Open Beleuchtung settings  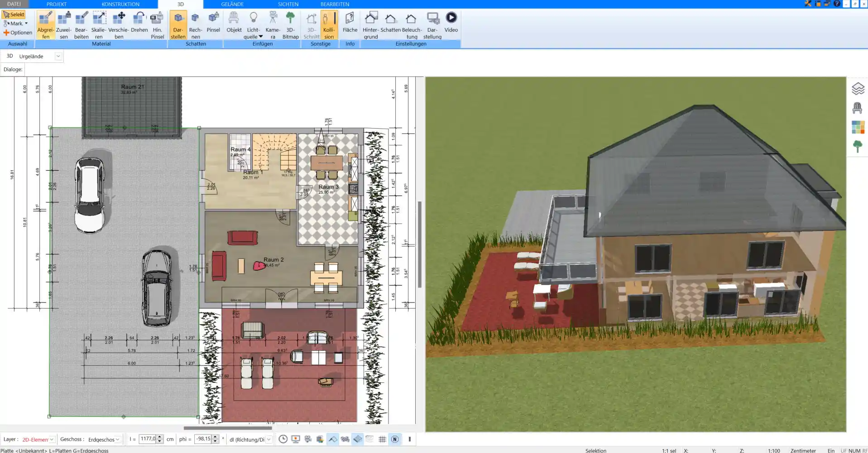click(x=412, y=25)
